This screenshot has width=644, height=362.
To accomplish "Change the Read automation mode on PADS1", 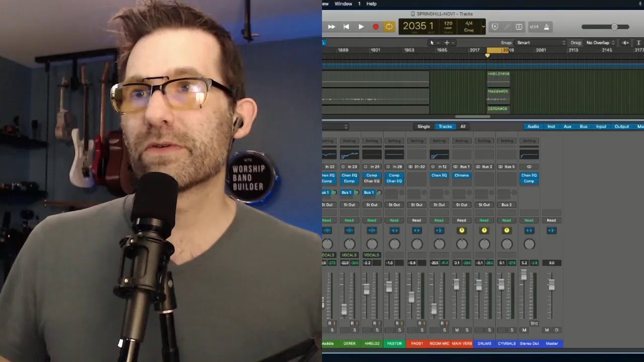I will pyautogui.click(x=417, y=220).
